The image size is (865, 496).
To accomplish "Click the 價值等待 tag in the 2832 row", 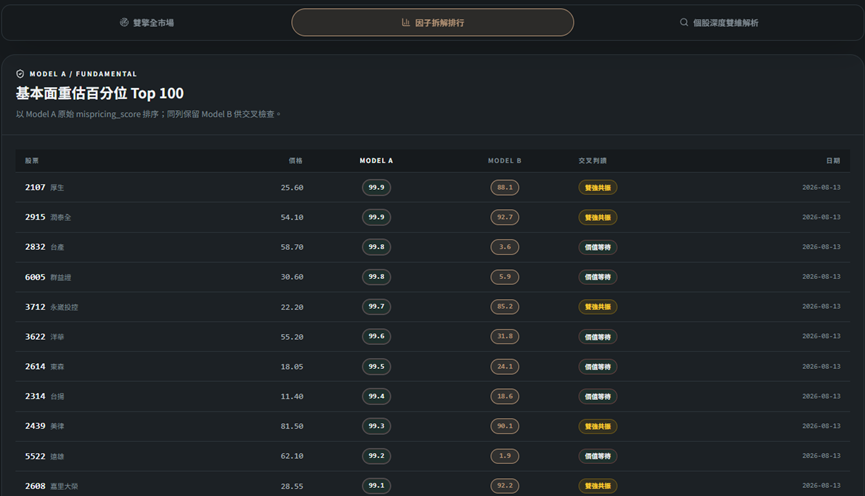I will click(x=598, y=247).
